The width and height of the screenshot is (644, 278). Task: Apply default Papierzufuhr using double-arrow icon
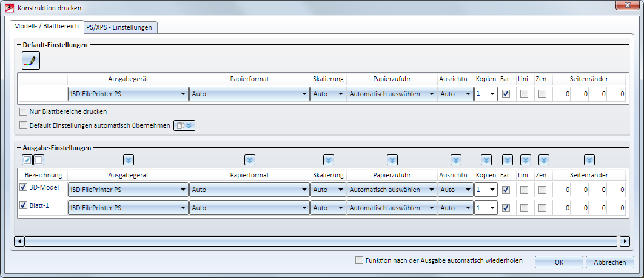[392, 160]
